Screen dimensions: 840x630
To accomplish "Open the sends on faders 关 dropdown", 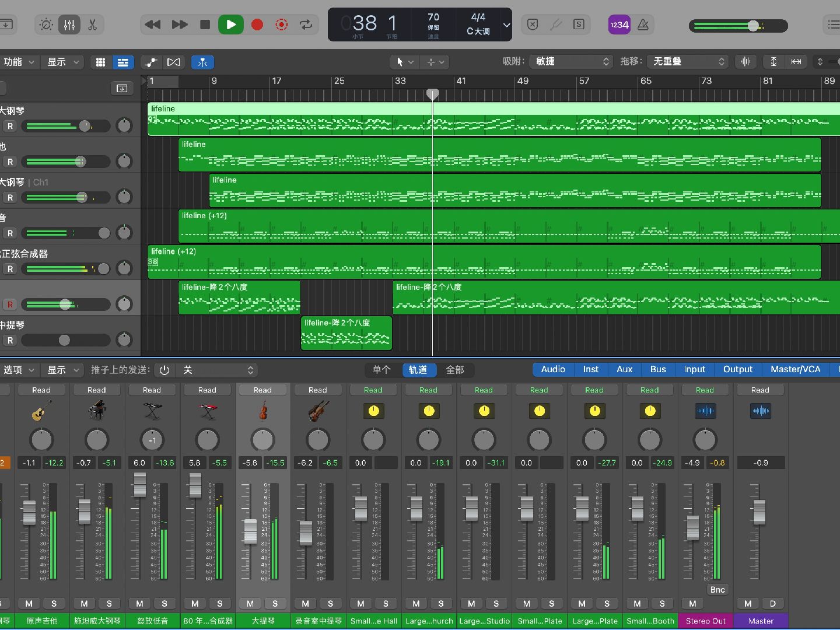I will pos(217,370).
